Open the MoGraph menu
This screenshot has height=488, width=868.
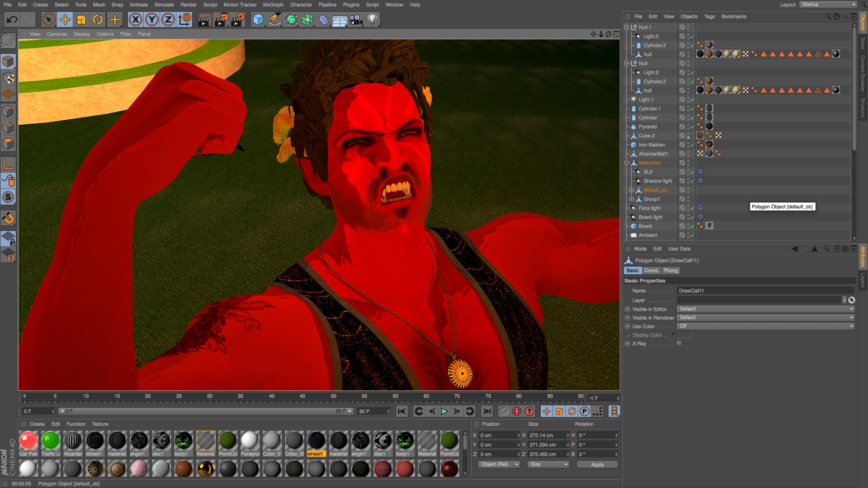pos(273,5)
